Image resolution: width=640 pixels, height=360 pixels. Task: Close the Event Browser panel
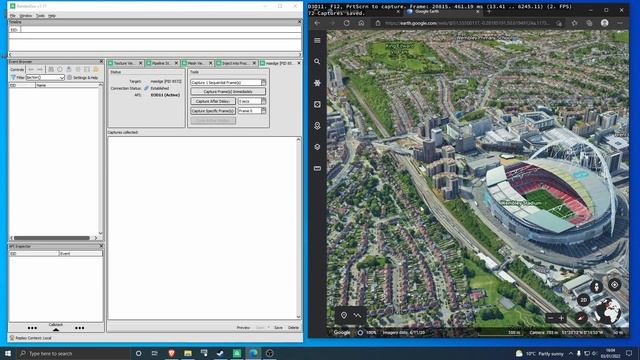[101, 62]
